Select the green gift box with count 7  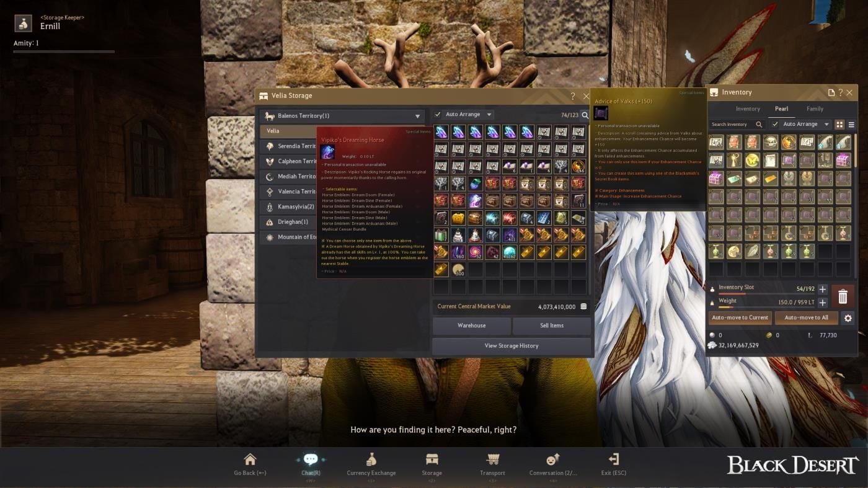[x=441, y=235]
